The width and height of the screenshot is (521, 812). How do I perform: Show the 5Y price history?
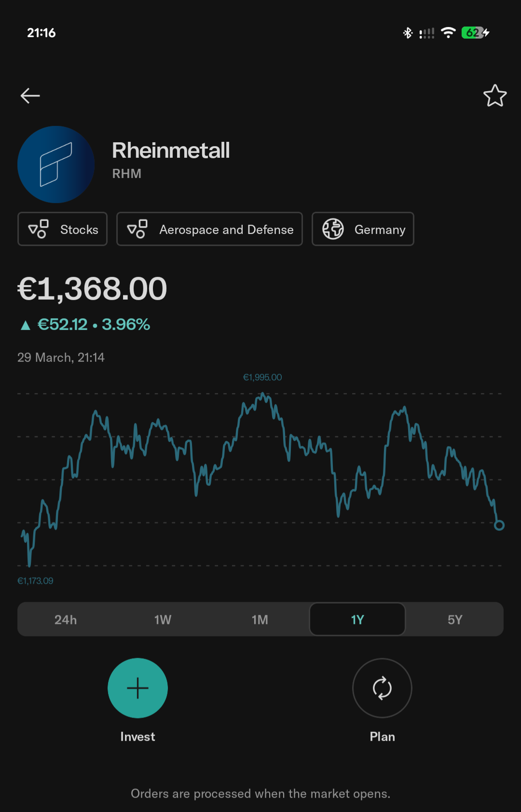point(454,619)
